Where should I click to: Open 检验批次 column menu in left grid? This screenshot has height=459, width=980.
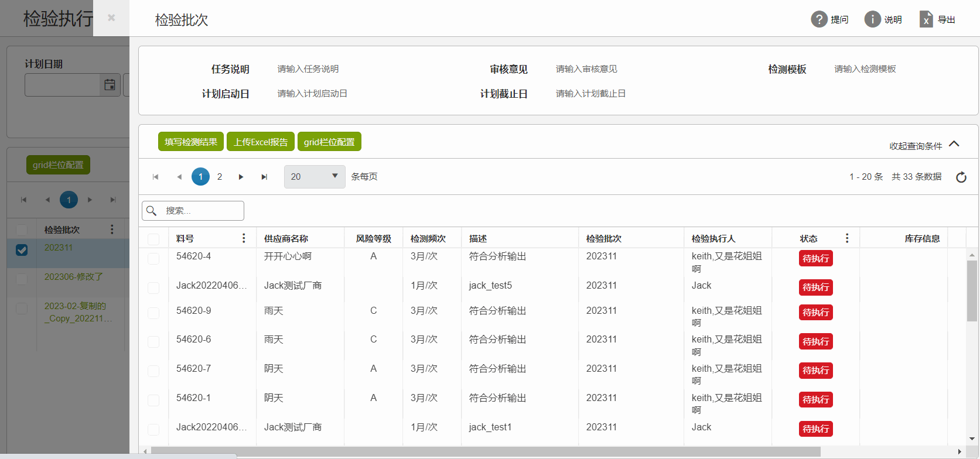tap(112, 229)
